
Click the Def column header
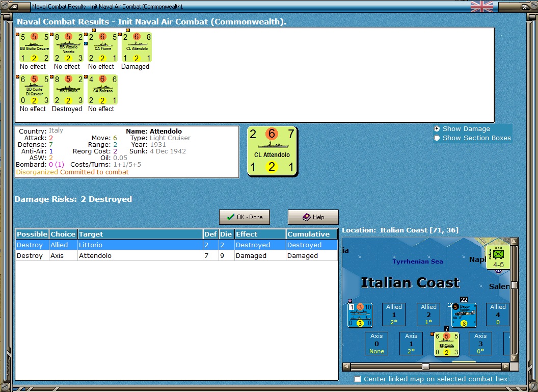[x=211, y=234]
